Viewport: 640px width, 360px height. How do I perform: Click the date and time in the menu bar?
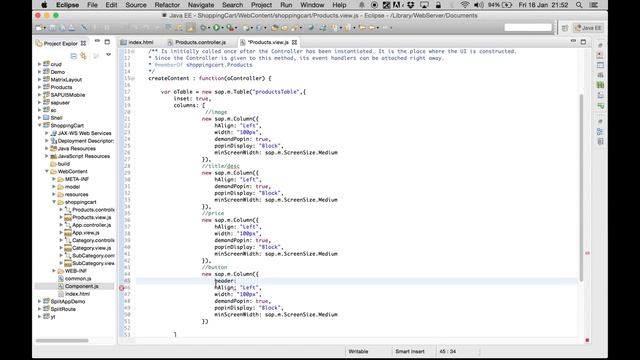tap(543, 5)
